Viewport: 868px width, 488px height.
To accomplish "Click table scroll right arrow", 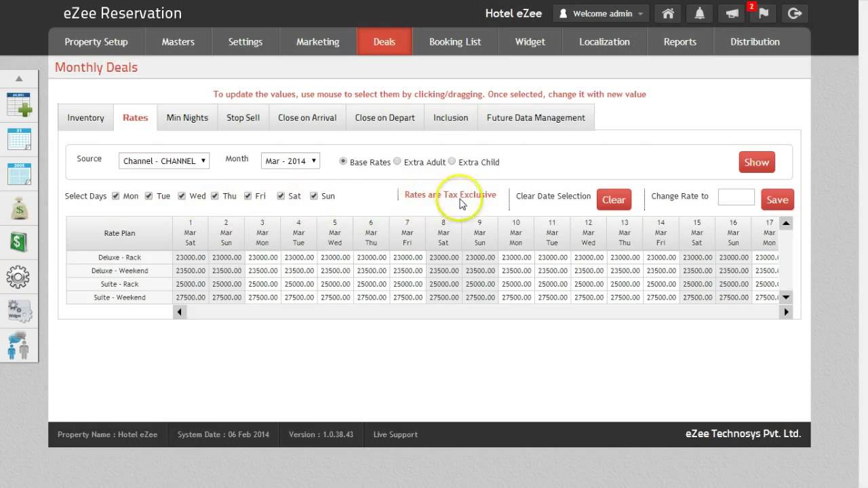I will click(786, 312).
